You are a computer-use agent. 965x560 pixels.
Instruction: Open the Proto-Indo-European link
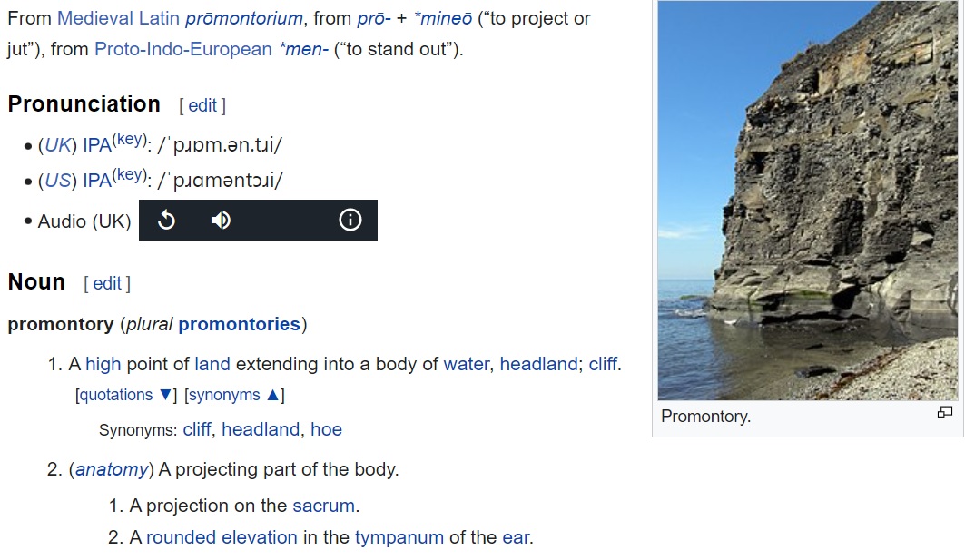pos(182,49)
